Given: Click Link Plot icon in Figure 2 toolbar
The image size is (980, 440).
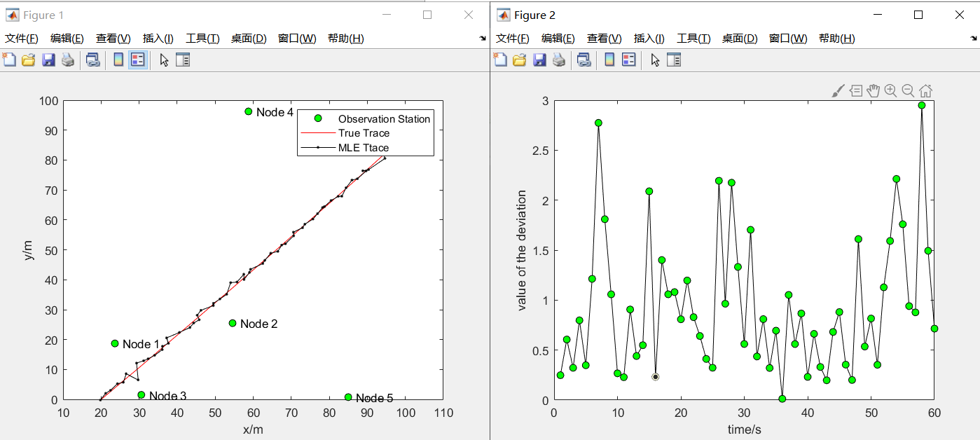Looking at the screenshot, I should tap(584, 60).
